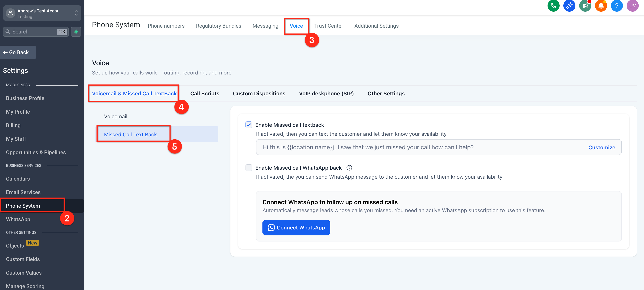Click the Connect WhatsApp button
This screenshot has height=290, width=644.
[x=296, y=227]
